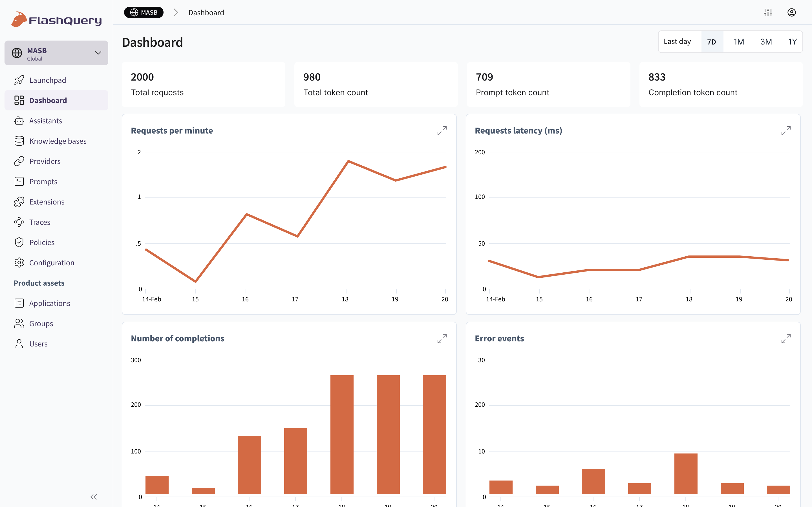Open the Applications page link
The image size is (812, 507).
pyautogui.click(x=50, y=303)
